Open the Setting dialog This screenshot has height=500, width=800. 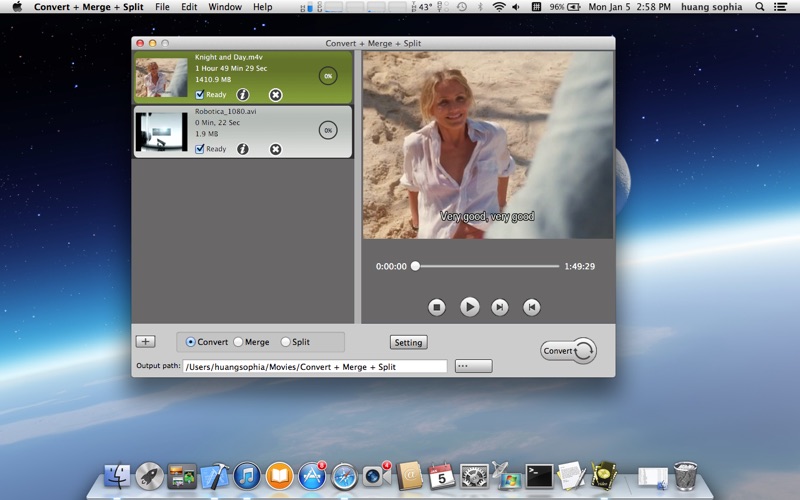[x=408, y=342]
